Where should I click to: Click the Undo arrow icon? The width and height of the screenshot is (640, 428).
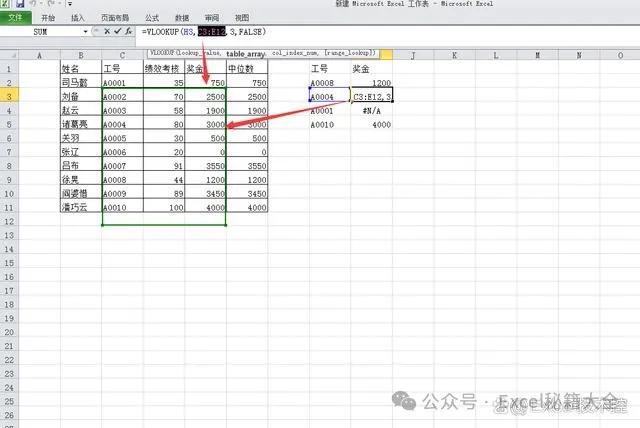33,3
